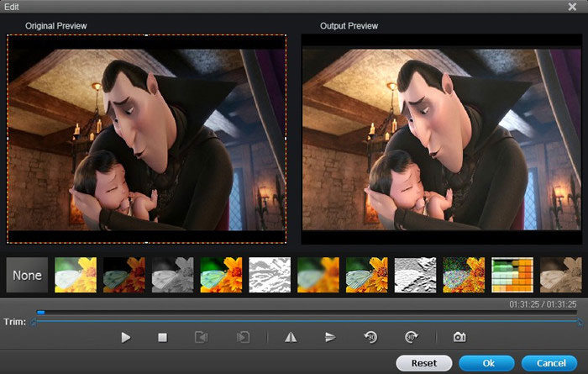Take a snapshot with camera icon

pos(459,337)
